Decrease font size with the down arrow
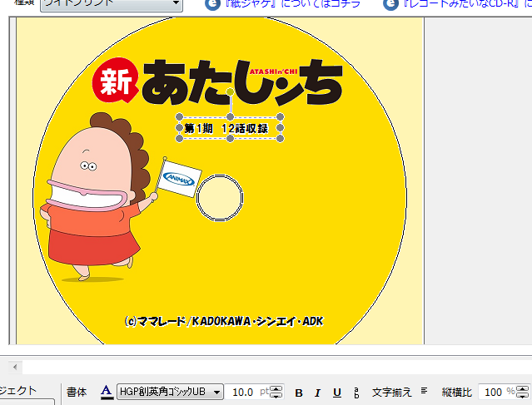 [x=276, y=396]
